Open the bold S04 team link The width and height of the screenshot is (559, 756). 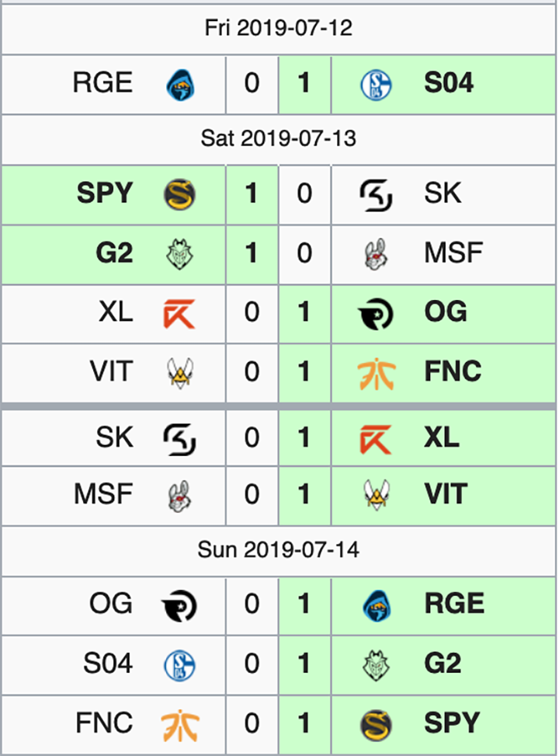[449, 82]
